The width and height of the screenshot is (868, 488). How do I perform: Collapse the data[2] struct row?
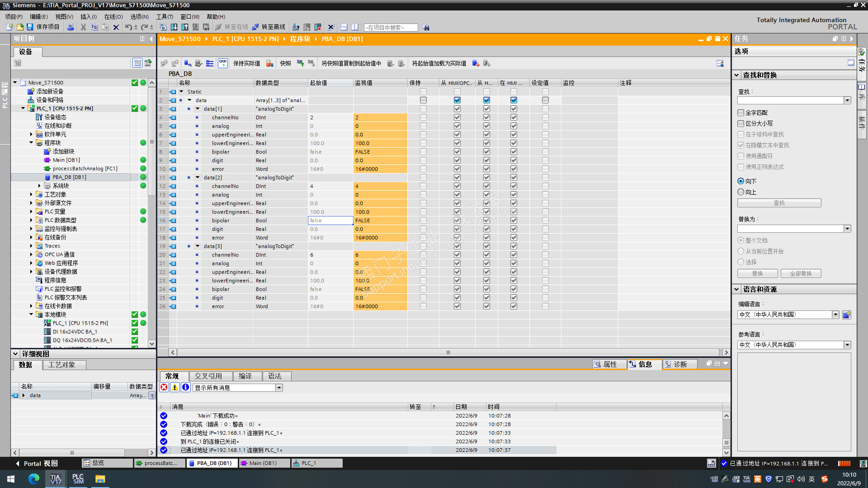pyautogui.click(x=198, y=178)
